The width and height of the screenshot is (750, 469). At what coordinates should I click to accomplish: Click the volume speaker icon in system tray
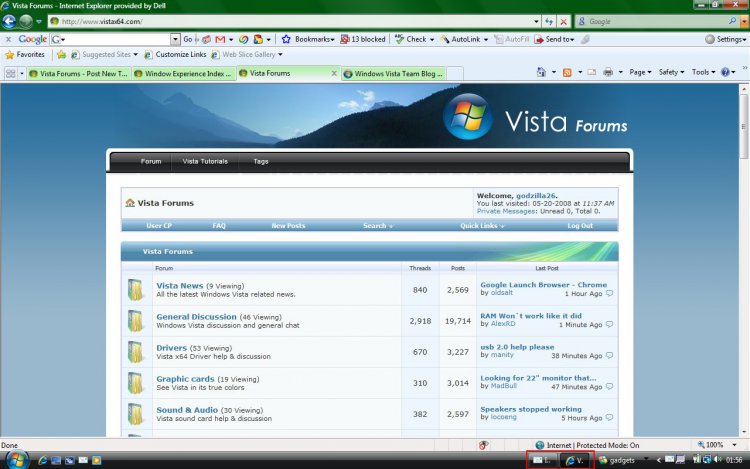717,459
